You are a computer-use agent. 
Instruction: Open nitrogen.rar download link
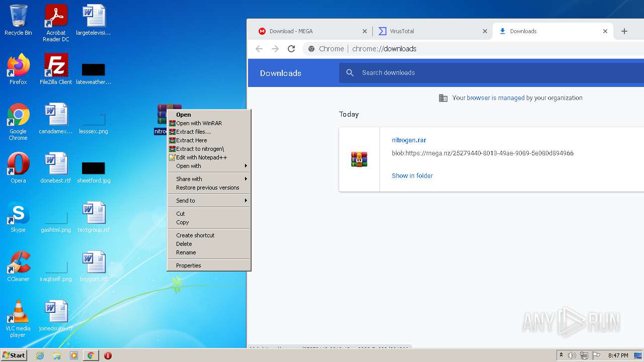click(409, 140)
